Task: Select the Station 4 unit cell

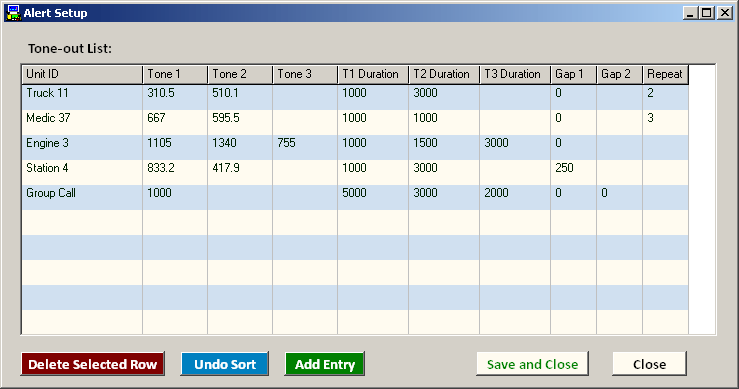Action: [82, 172]
